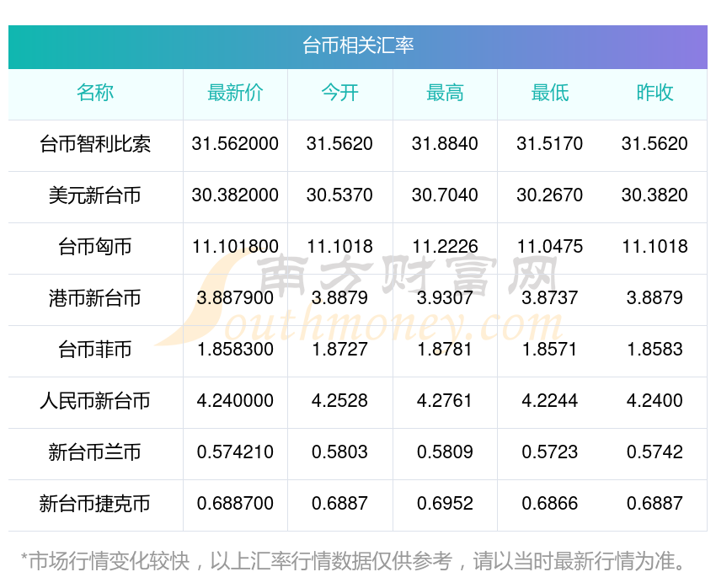Click the 最低 column header
This screenshot has width=716, height=588.
point(550,93)
